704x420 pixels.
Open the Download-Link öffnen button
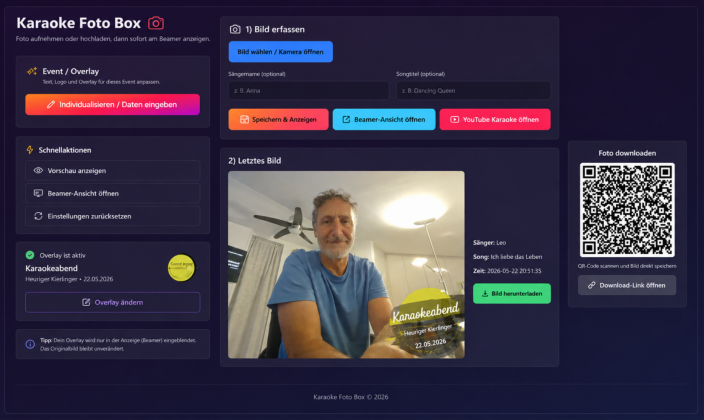point(627,285)
